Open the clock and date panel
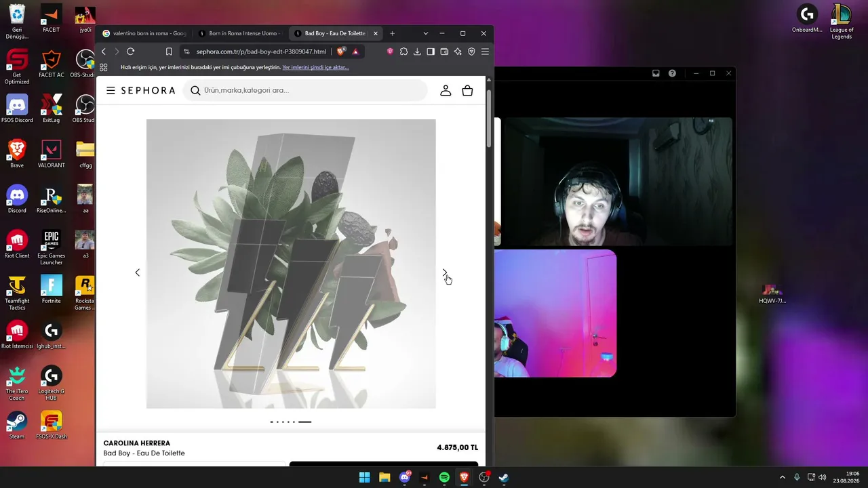 847,477
